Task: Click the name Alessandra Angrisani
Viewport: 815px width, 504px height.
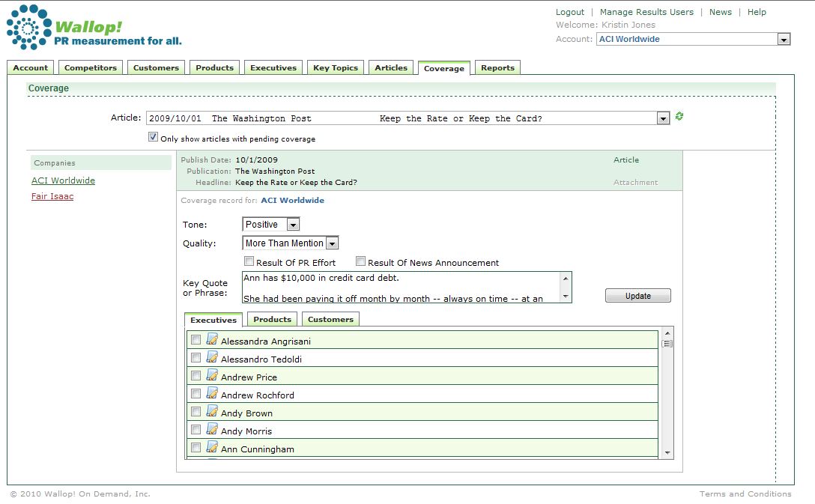Action: pyautogui.click(x=266, y=341)
